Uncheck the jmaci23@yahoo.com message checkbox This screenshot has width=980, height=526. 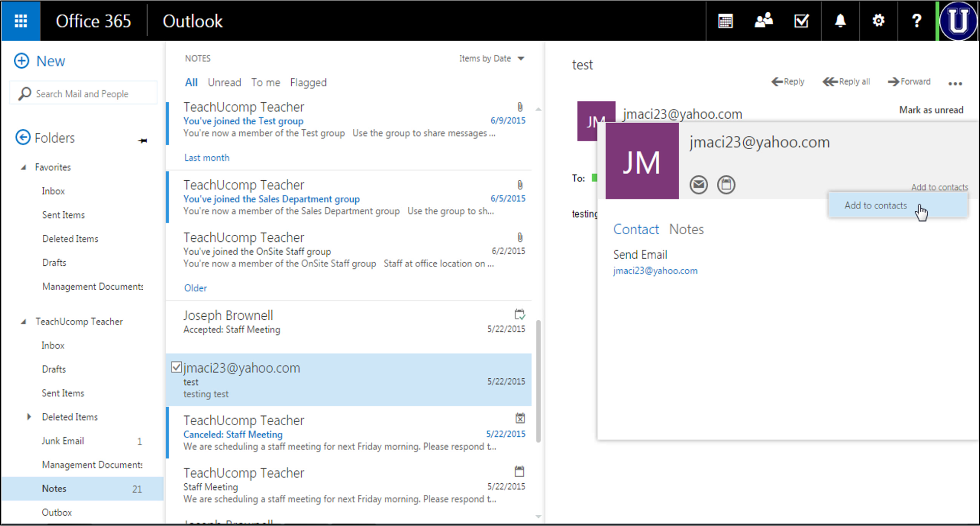(177, 367)
